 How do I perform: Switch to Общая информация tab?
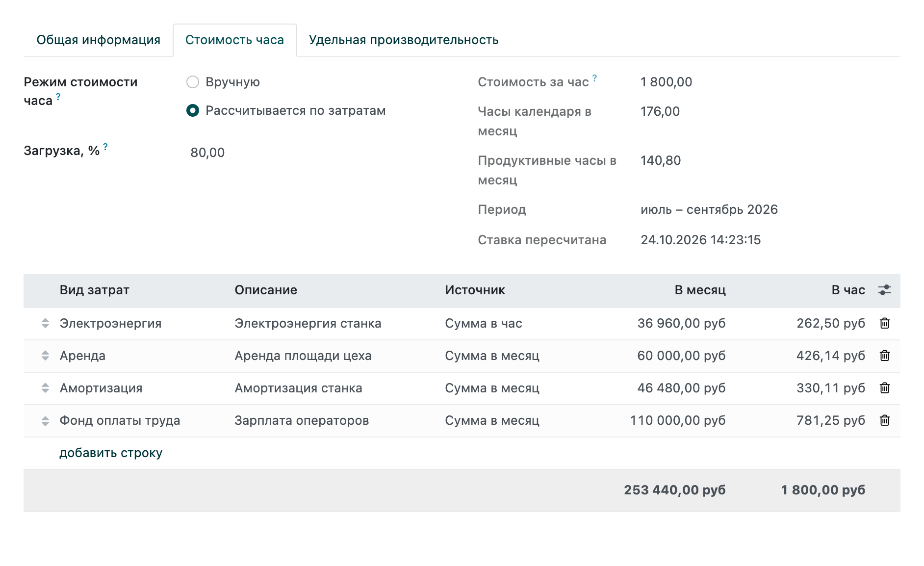(99, 40)
